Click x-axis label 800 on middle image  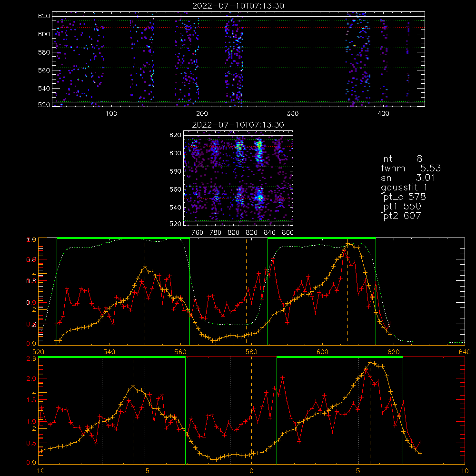click(x=234, y=233)
